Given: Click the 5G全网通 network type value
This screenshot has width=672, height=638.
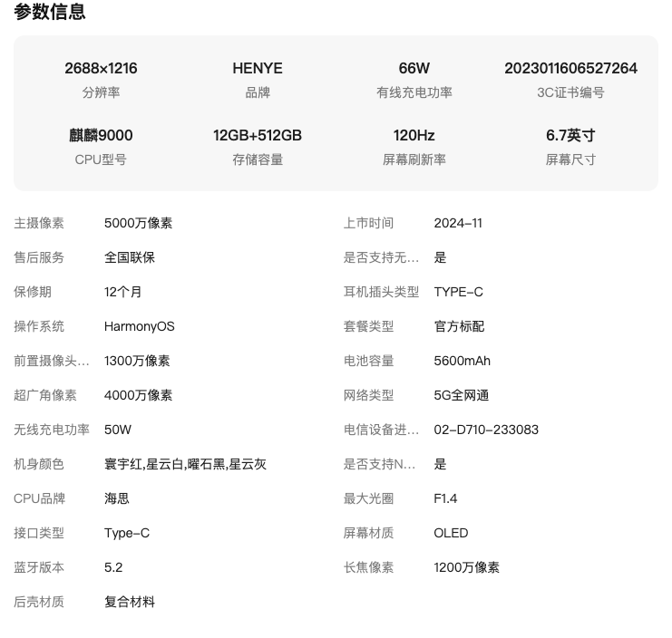Looking at the screenshot, I should pyautogui.click(x=461, y=395).
